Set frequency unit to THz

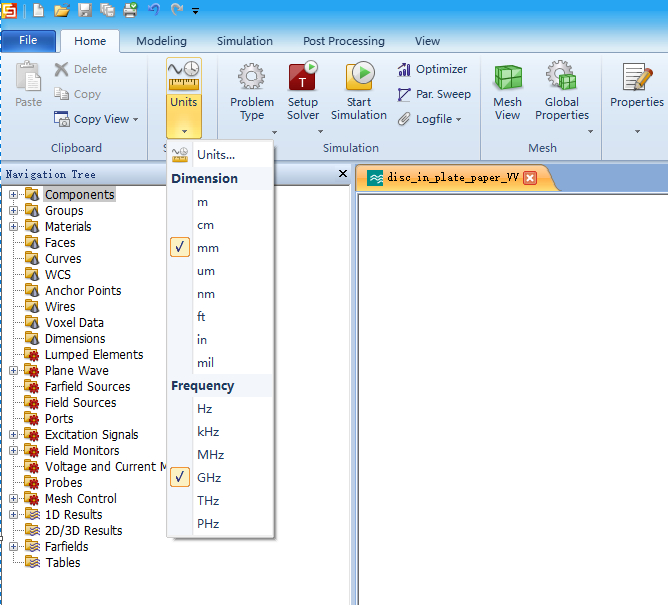tap(220, 501)
